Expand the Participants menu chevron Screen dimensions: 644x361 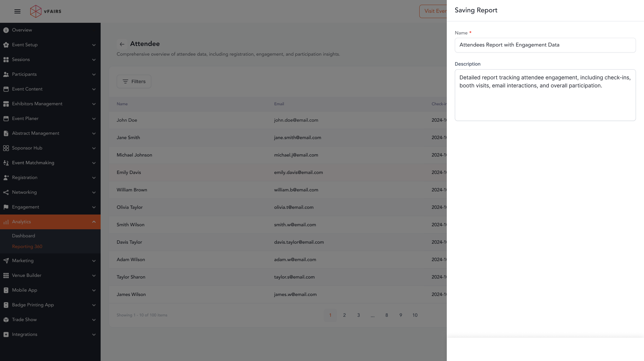click(94, 74)
